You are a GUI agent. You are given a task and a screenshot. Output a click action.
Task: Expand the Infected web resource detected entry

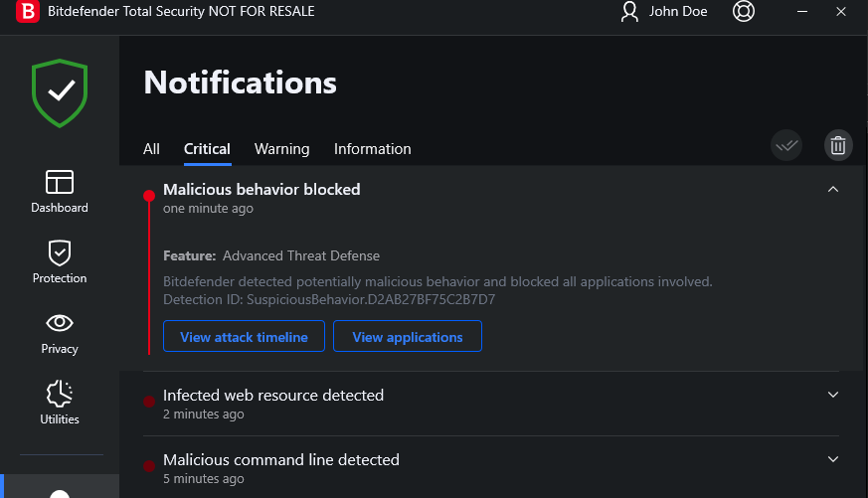coord(833,395)
